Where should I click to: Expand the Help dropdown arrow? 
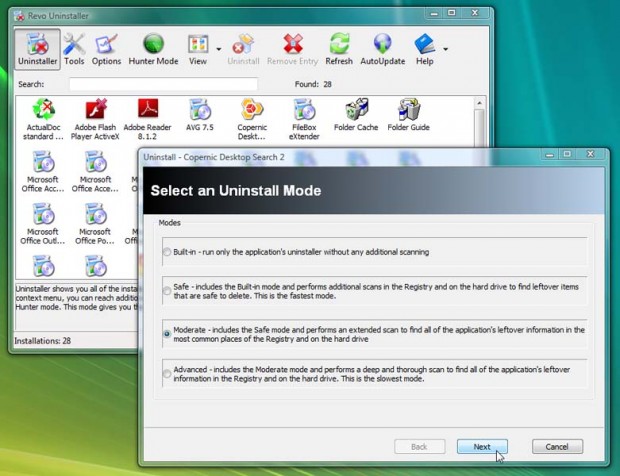point(446,49)
